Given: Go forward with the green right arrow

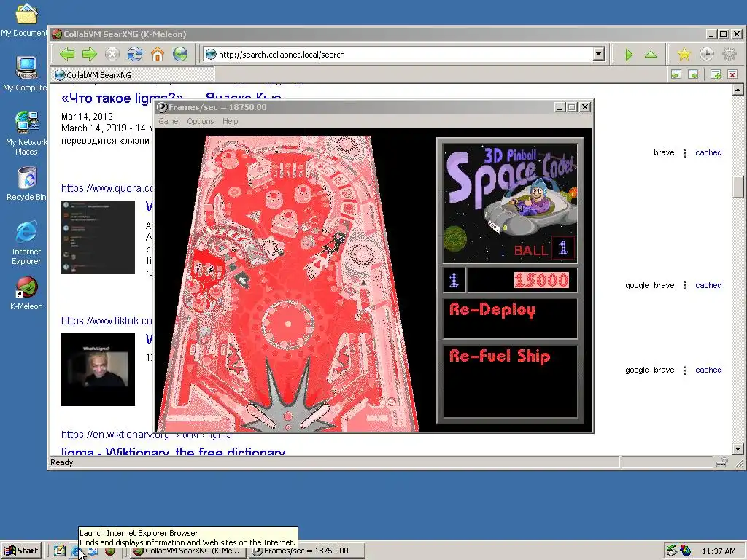Looking at the screenshot, I should 89,54.
